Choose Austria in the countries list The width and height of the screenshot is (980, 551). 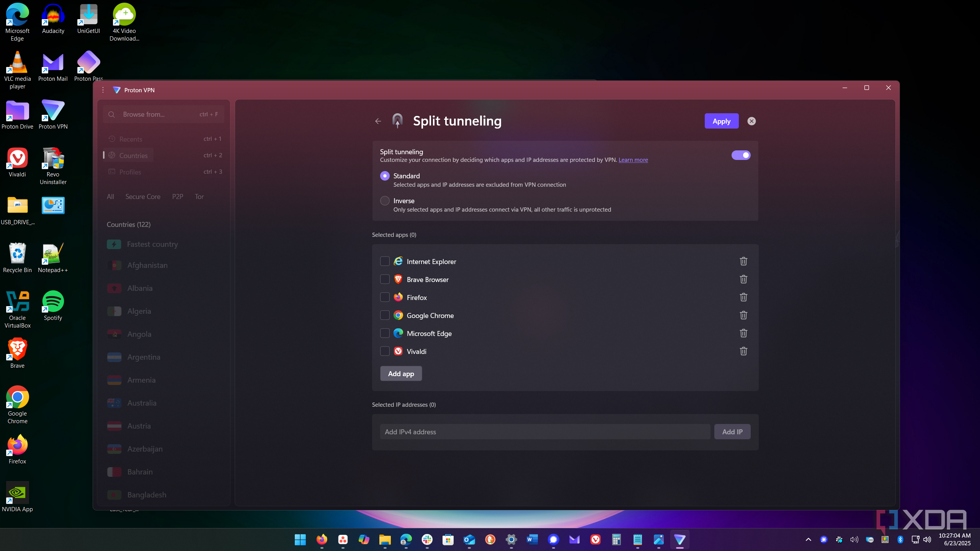coord(163,426)
